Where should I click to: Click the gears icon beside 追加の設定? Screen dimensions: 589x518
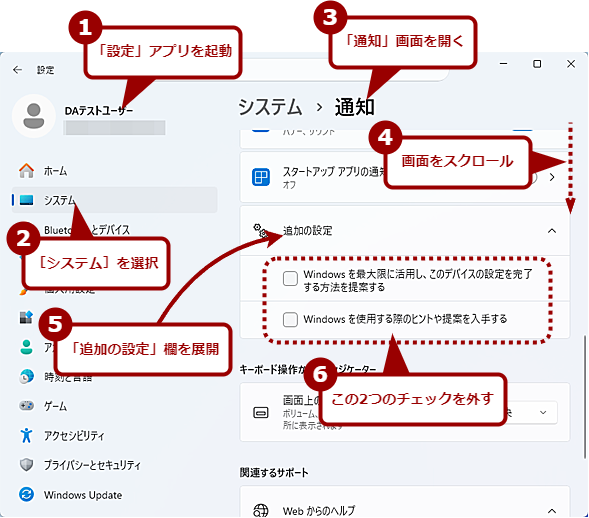(260, 230)
